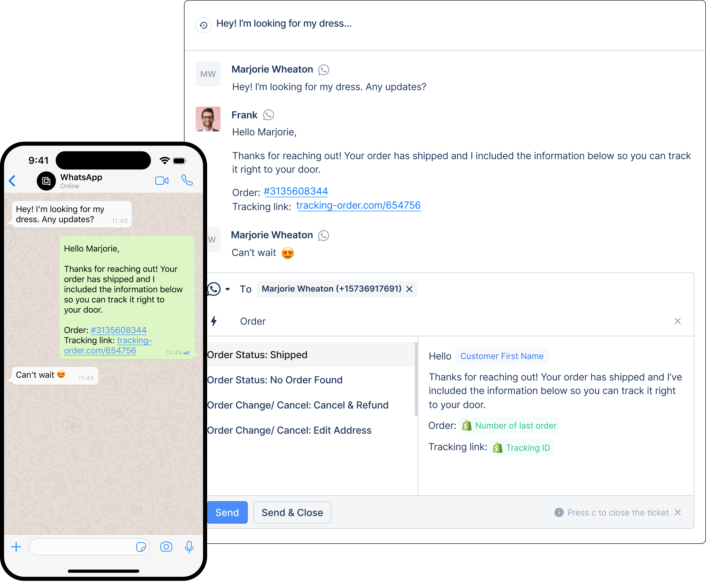Screen dimensions: 706x588
Task: Tap the video call icon in WhatsApp
Action: coord(162,181)
